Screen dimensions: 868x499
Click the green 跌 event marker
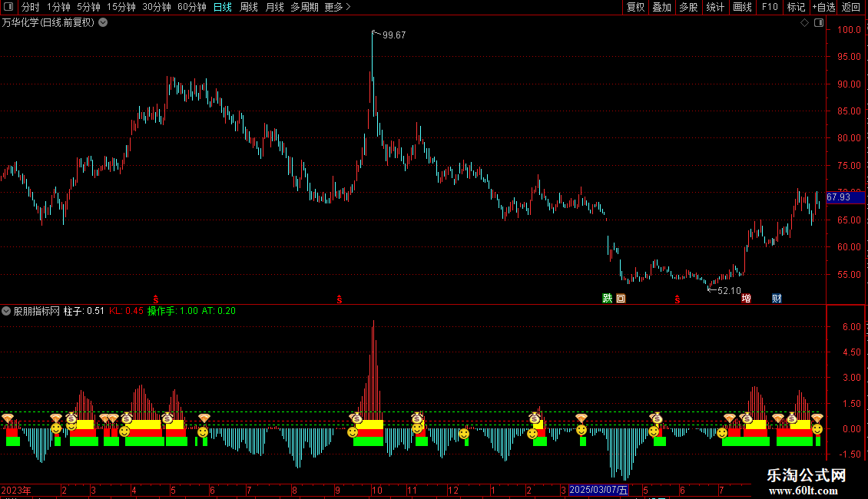pyautogui.click(x=608, y=298)
